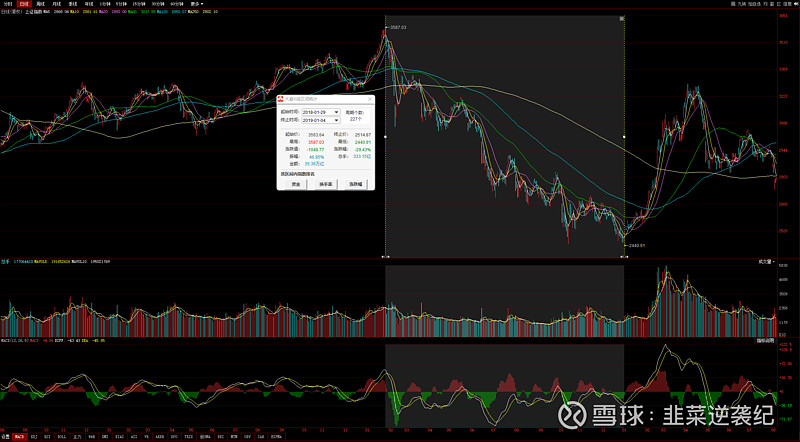This screenshot has height=442, width=800.
Task: Select the BOLL indicator tab at bottom
Action: [x=61, y=438]
